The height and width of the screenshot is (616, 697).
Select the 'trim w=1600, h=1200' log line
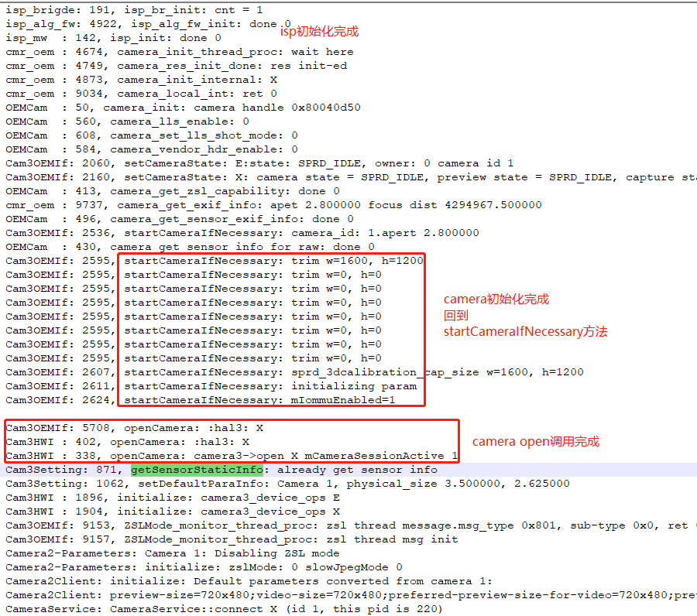(215, 261)
